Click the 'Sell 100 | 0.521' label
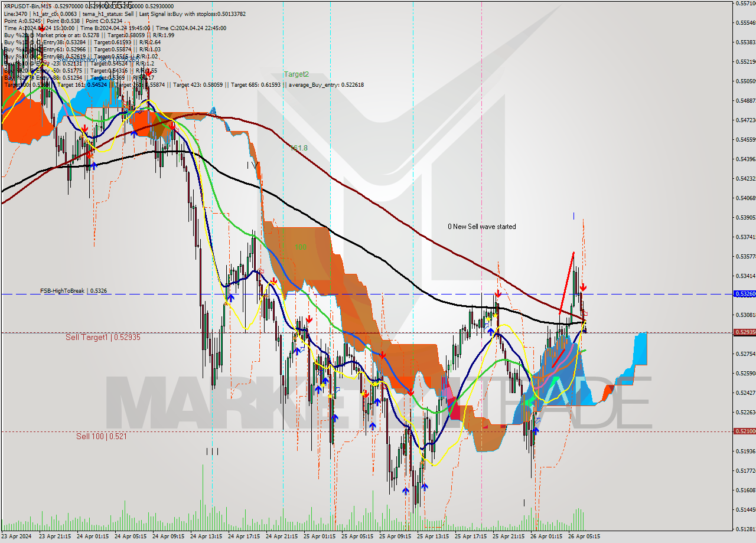756x543 pixels. point(101,436)
